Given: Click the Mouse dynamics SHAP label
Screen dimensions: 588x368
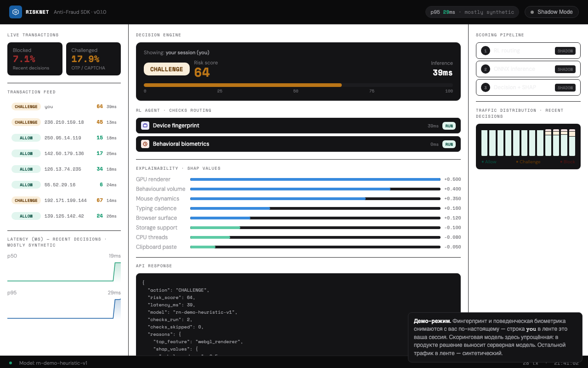Looking at the screenshot, I should (158, 199).
